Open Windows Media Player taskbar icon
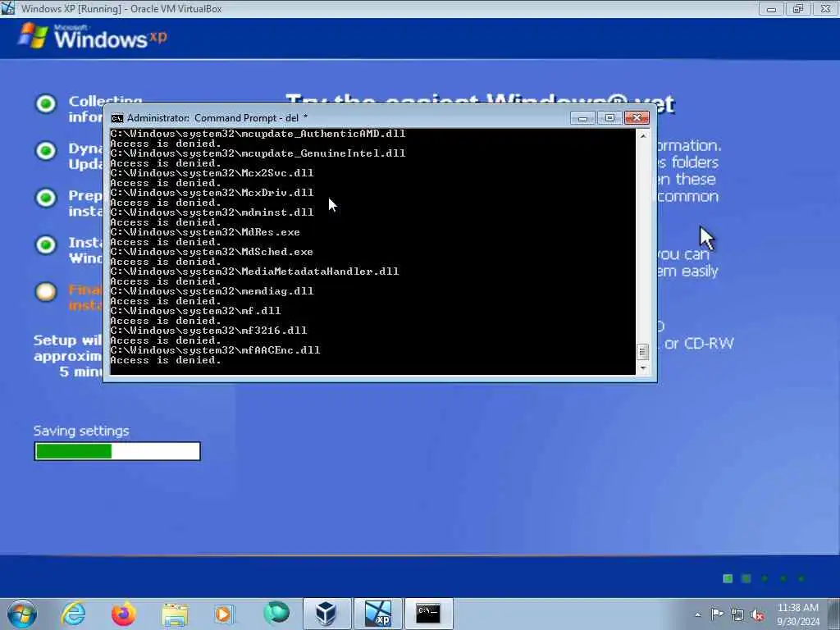The image size is (840, 630). point(224,614)
